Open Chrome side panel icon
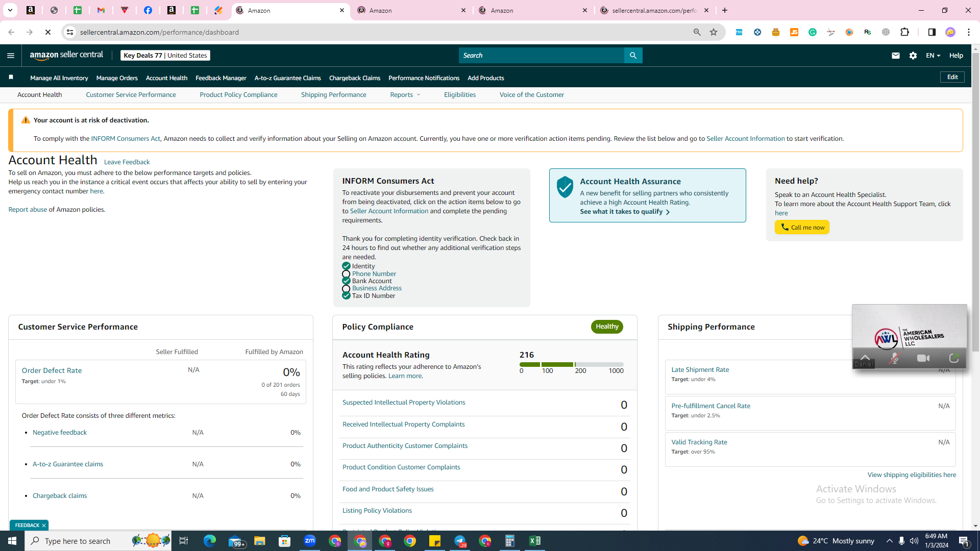The height and width of the screenshot is (551, 980). pos(932,32)
